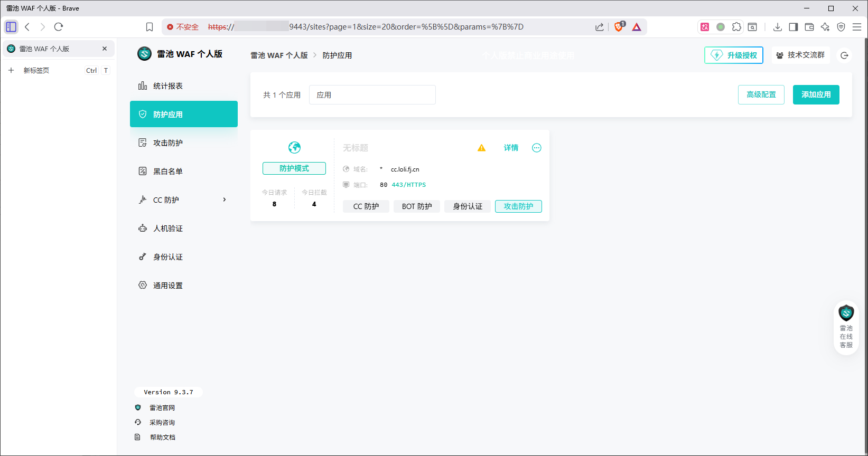Go to 黑白名单 allow/deny lists
Screen dimensions: 868x456
[x=183, y=172]
